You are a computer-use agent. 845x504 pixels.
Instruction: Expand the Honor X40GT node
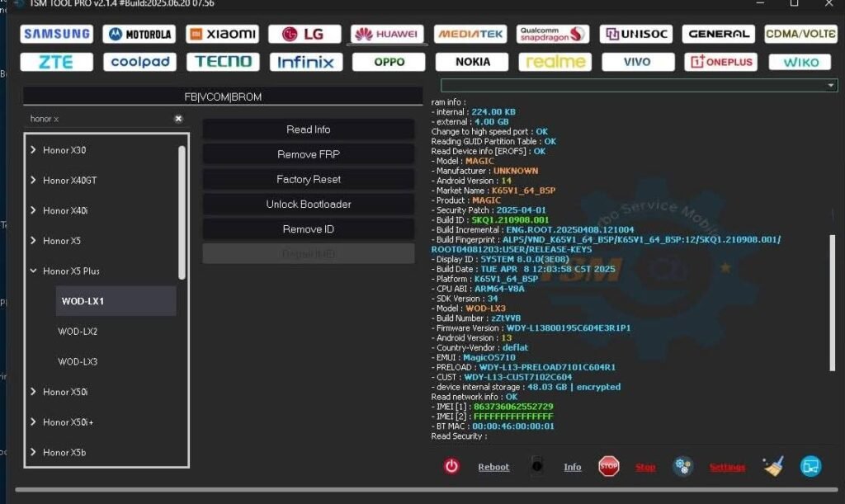(33, 180)
